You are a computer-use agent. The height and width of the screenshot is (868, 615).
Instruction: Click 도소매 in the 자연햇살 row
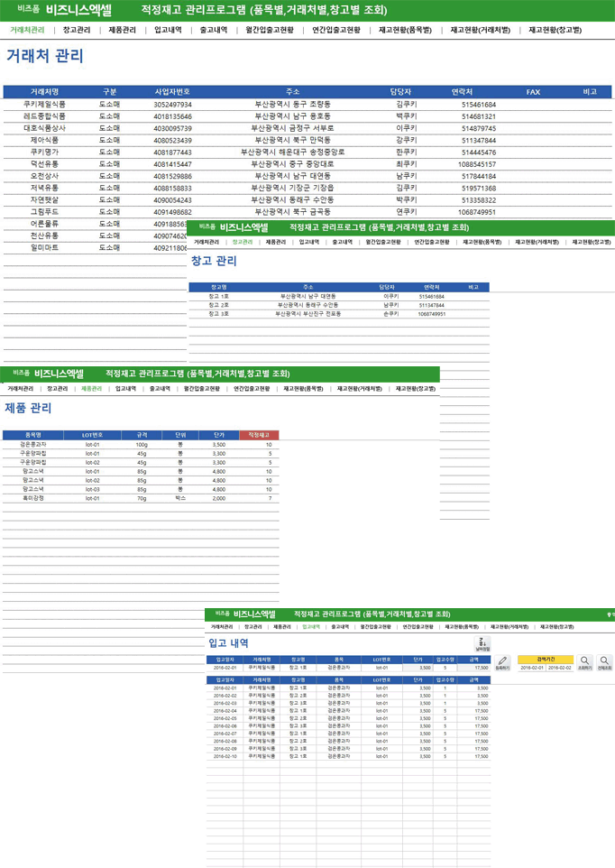click(109, 199)
